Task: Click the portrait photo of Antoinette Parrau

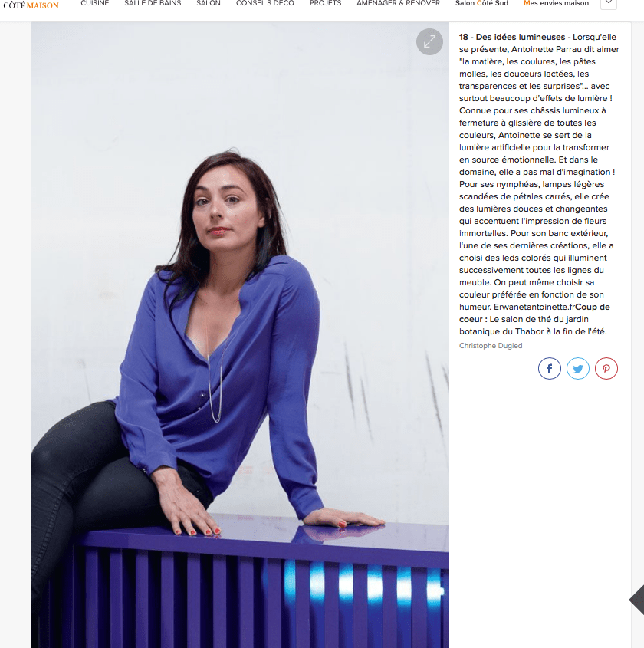Action: 240,335
